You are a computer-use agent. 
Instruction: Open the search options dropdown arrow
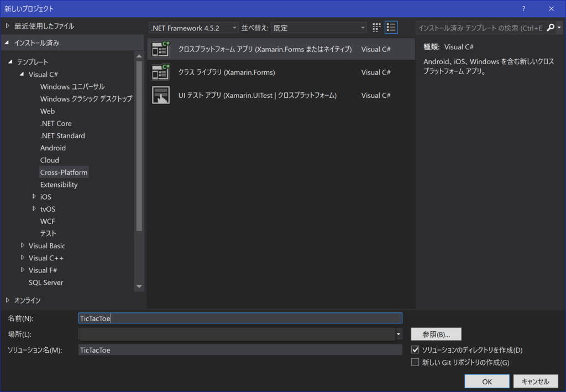[559, 28]
